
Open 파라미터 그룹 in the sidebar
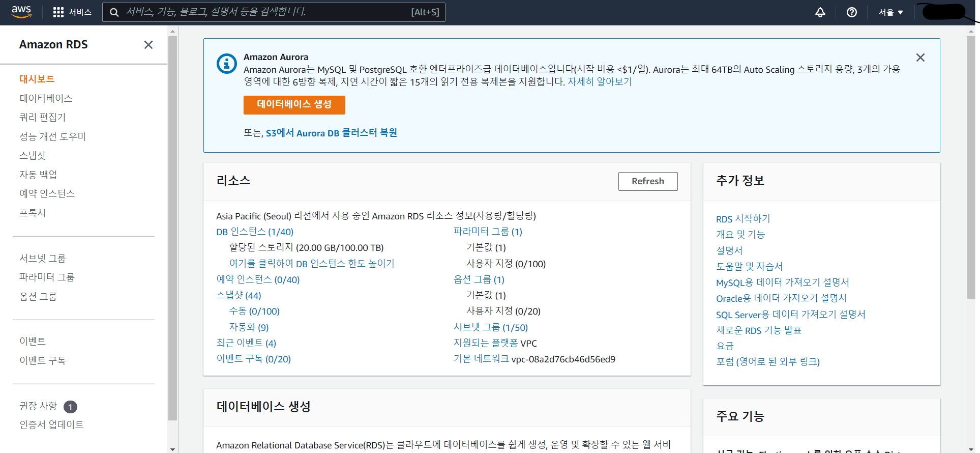[47, 277]
